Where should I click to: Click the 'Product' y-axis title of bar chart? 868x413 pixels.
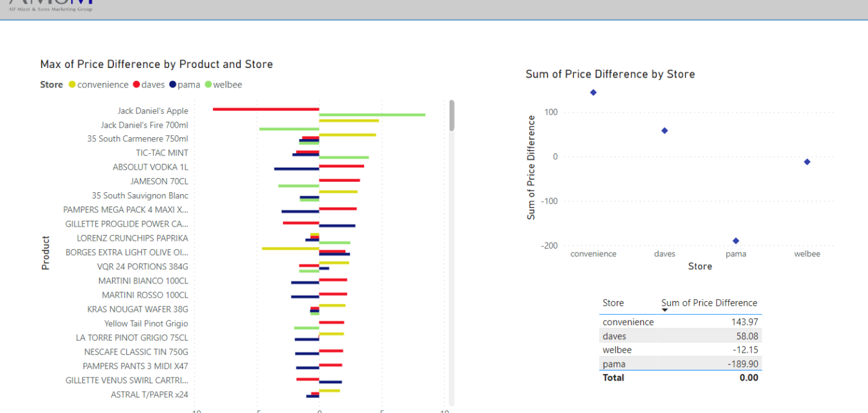pos(45,252)
